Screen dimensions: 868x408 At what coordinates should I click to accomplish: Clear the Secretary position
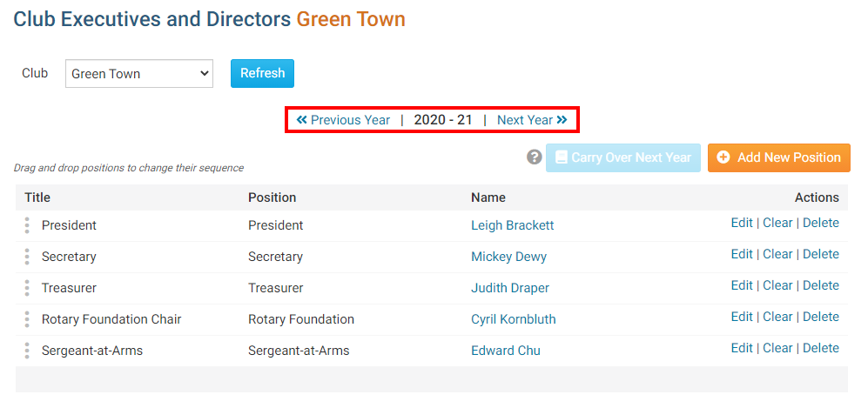pyautogui.click(x=777, y=254)
